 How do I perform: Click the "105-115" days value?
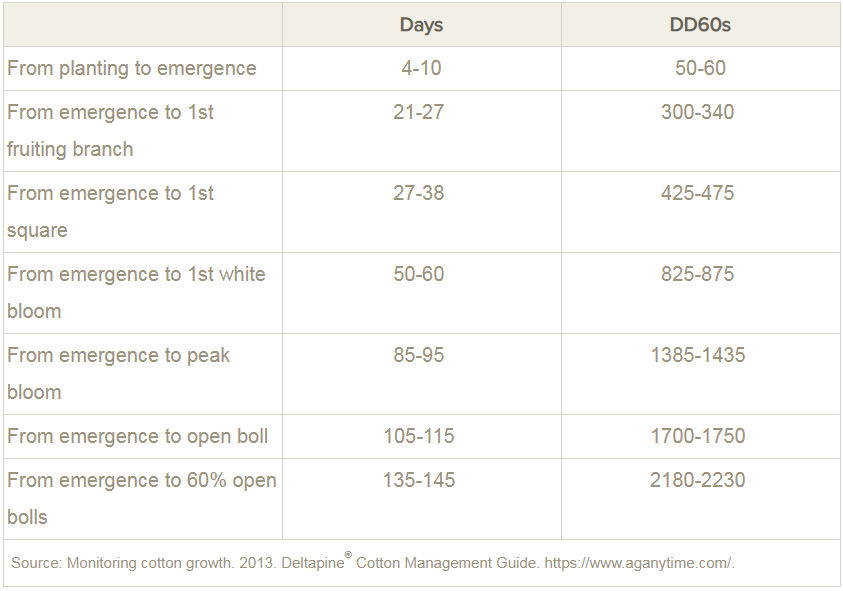coord(418,437)
